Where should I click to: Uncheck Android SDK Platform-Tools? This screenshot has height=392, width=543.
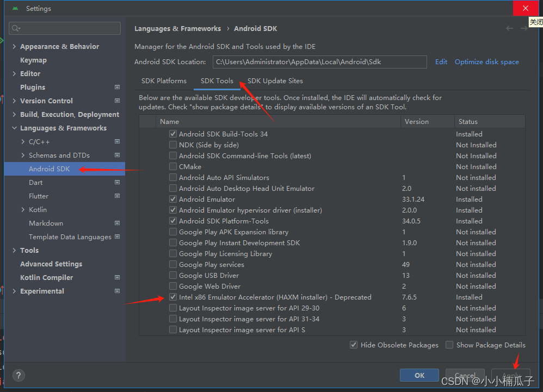click(173, 221)
